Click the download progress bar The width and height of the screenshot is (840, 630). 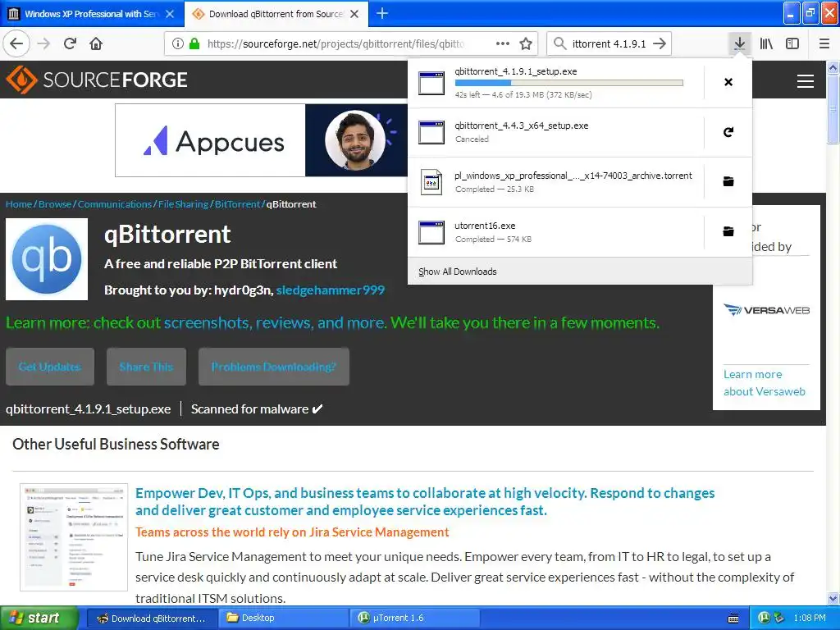[569, 83]
